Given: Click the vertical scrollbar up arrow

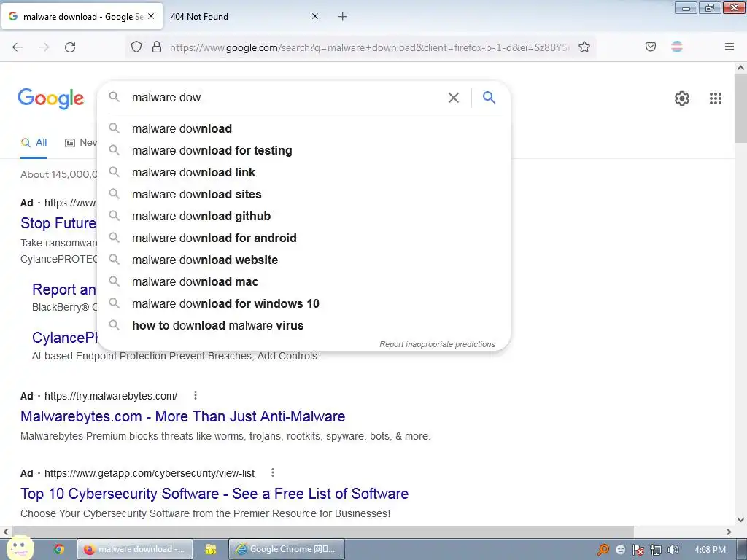Looking at the screenshot, I should [x=740, y=68].
